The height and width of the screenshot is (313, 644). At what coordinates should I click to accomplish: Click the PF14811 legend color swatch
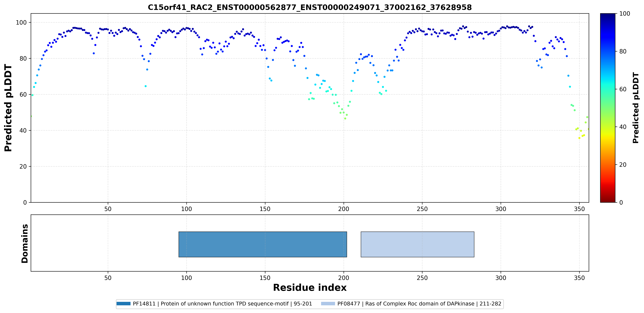[124, 304]
